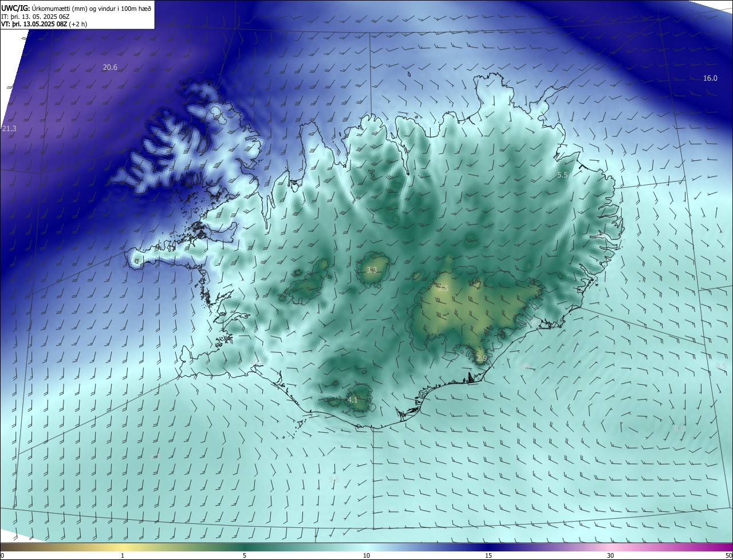Click the 5.5 value label on the map
This screenshot has height=560, width=733.
562,175
